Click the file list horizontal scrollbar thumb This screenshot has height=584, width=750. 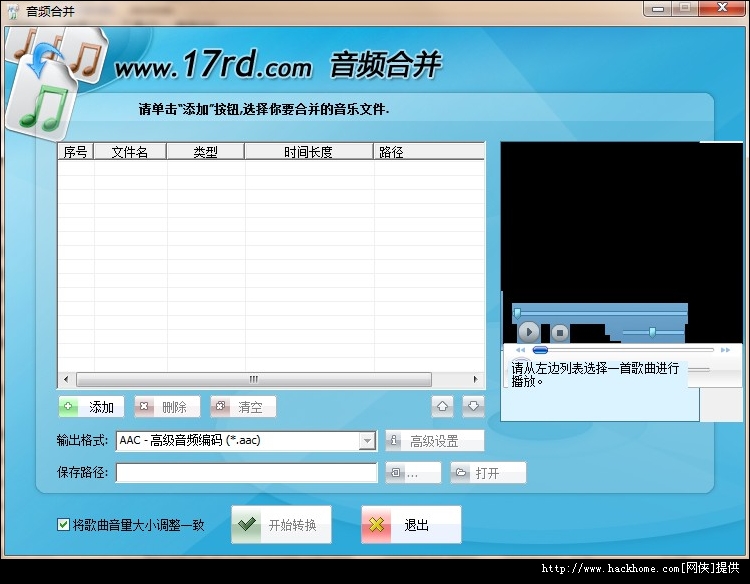pyautogui.click(x=254, y=379)
